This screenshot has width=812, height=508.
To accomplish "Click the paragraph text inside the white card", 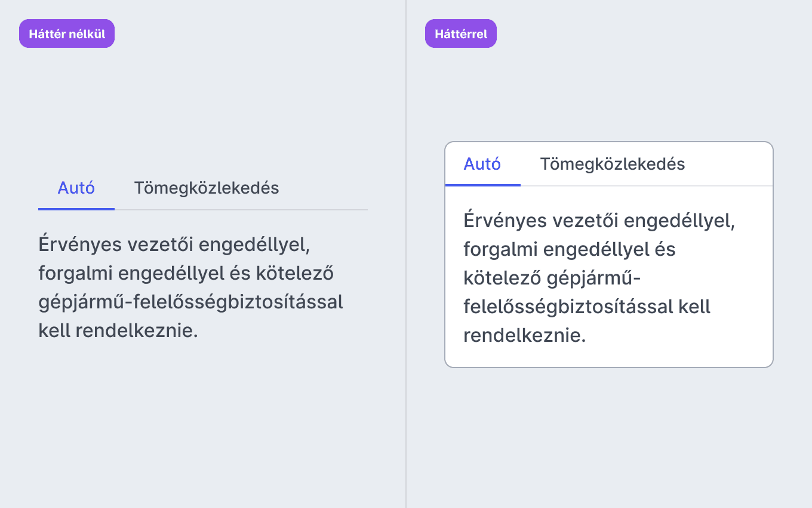I will (x=599, y=278).
